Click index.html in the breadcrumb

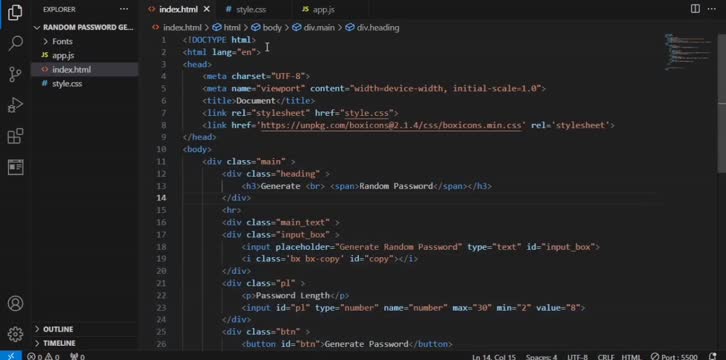182,28
